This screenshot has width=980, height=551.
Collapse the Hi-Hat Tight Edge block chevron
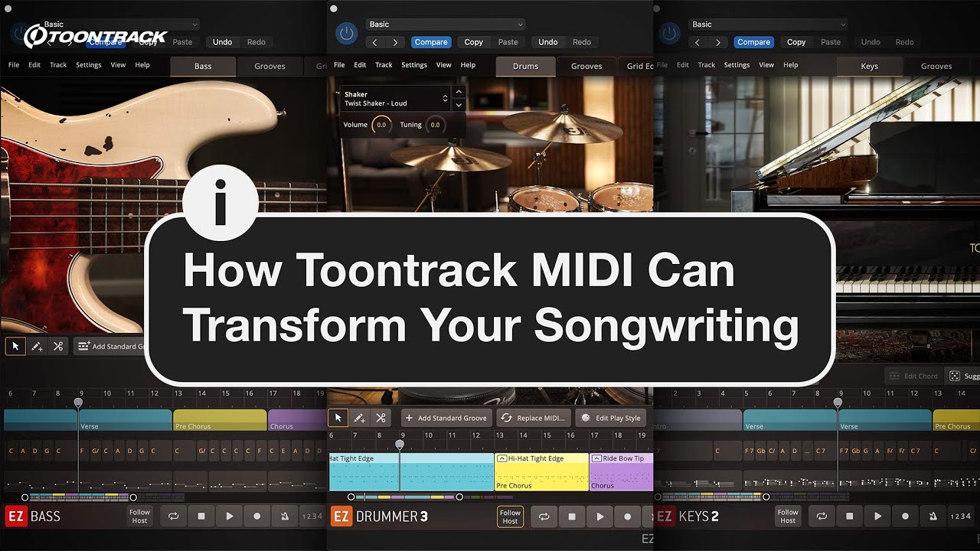pos(501,458)
